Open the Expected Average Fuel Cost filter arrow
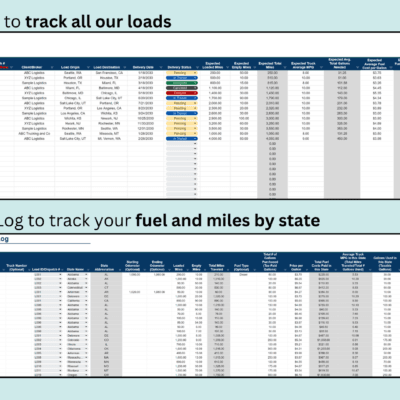 point(391,67)
